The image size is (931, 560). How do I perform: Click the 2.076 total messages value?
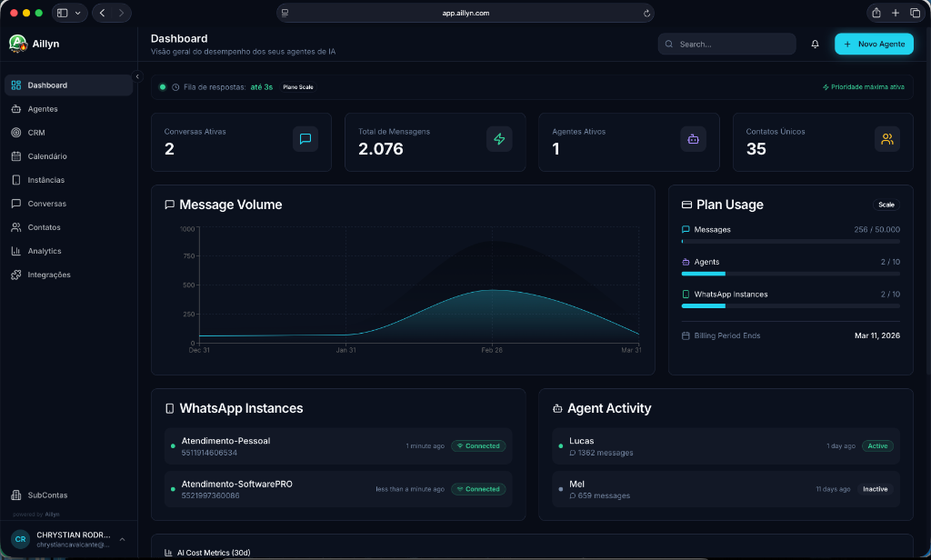381,149
